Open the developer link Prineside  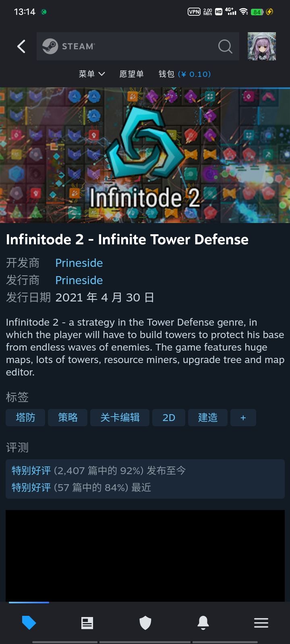pyautogui.click(x=79, y=263)
